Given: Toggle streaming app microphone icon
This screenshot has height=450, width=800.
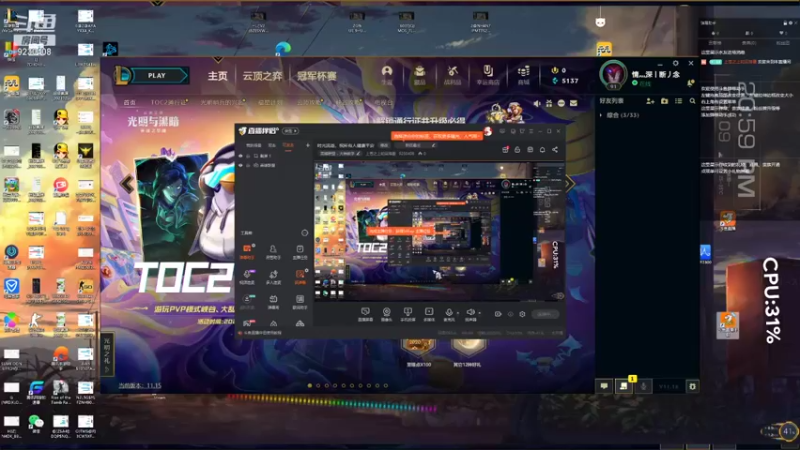Looking at the screenshot, I should [x=449, y=314].
